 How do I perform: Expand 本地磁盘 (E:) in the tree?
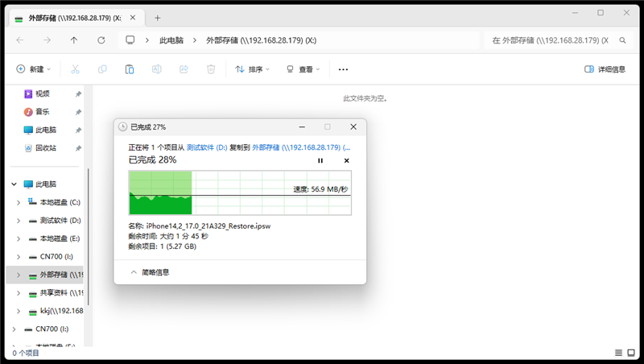[19, 238]
